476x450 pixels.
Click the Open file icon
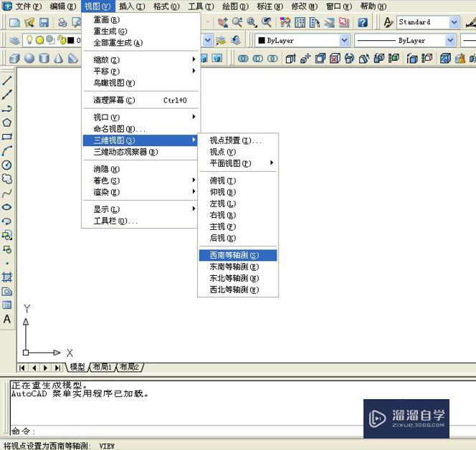[29, 22]
